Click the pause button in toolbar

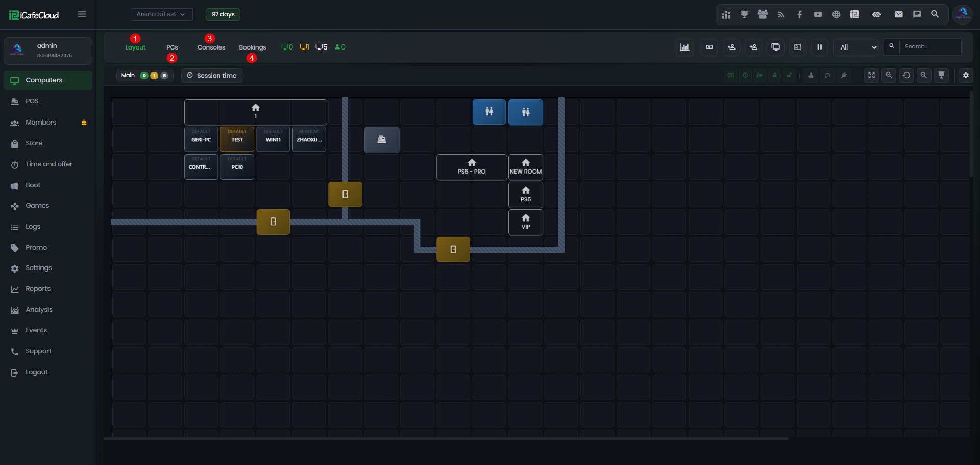pyautogui.click(x=819, y=47)
